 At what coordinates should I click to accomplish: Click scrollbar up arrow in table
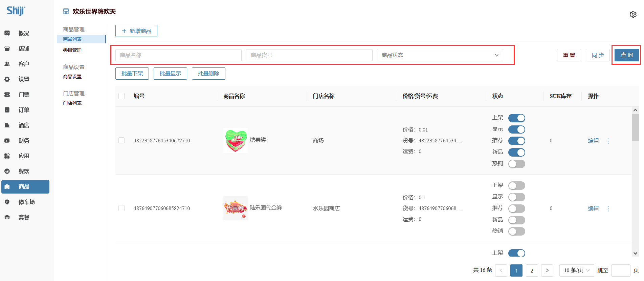[x=635, y=110]
